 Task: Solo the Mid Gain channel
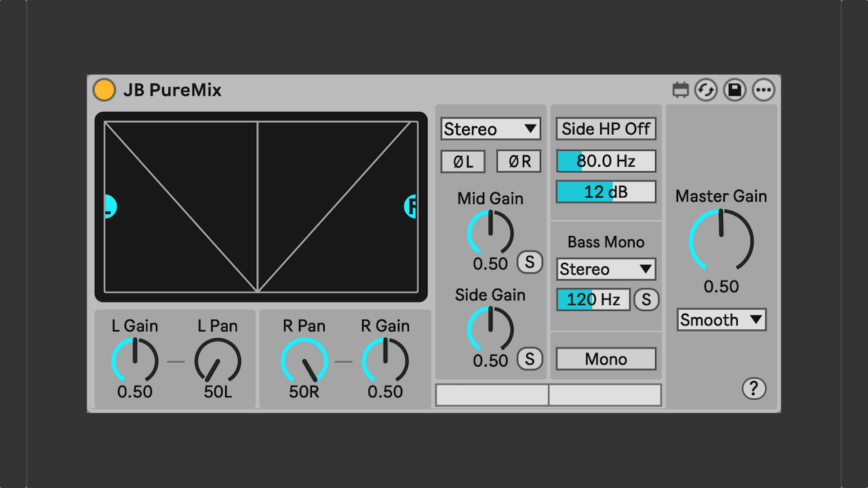530,262
